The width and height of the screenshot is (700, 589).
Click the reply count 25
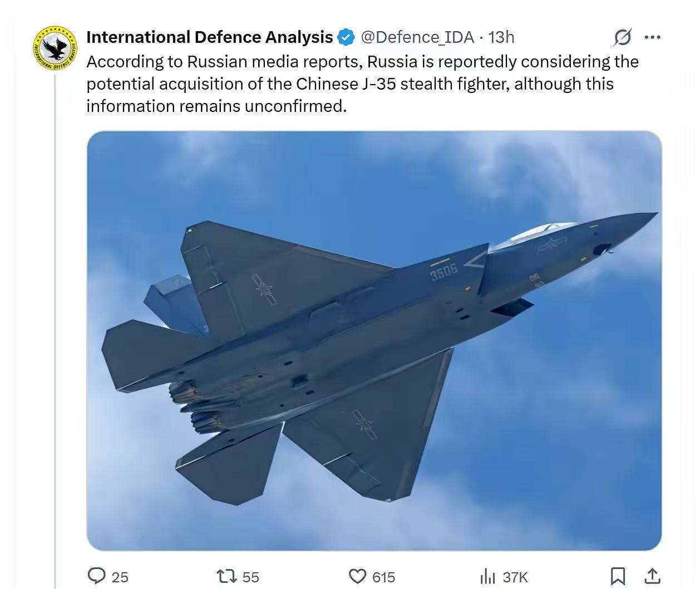(120, 577)
